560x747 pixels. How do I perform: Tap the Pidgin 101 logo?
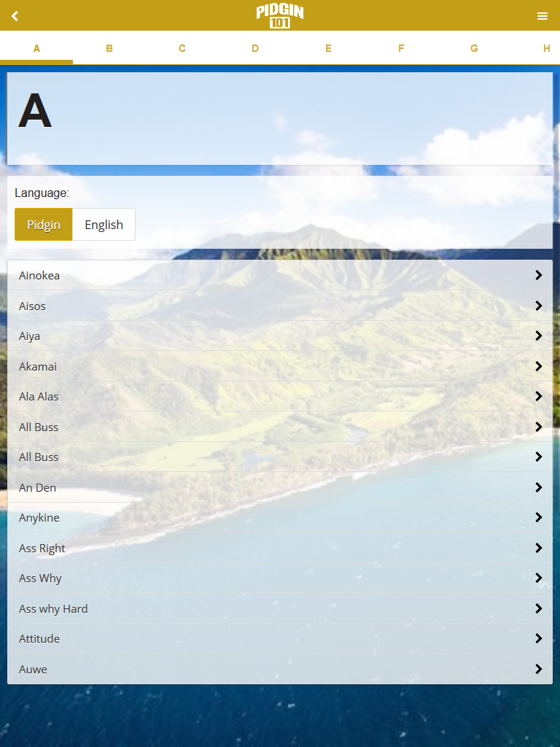point(280,16)
